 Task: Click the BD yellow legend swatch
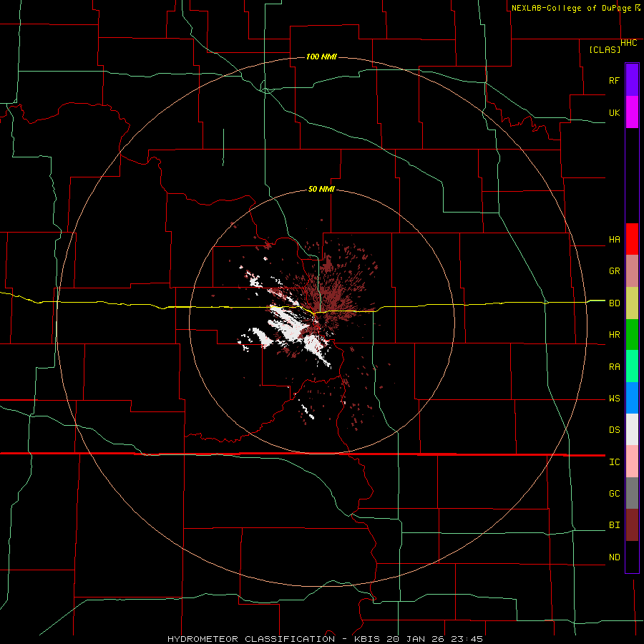[x=632, y=303]
